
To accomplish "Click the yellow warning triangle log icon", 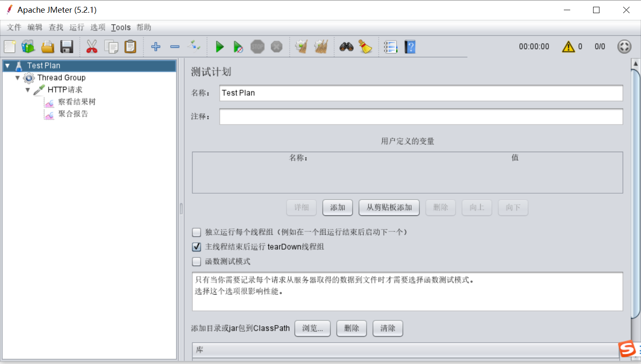I will click(568, 47).
